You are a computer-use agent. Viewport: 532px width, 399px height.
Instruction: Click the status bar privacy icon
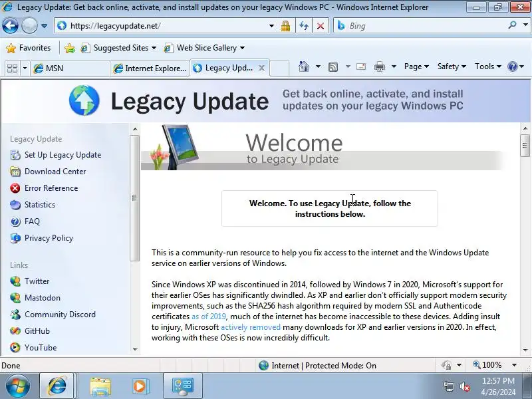click(446, 365)
